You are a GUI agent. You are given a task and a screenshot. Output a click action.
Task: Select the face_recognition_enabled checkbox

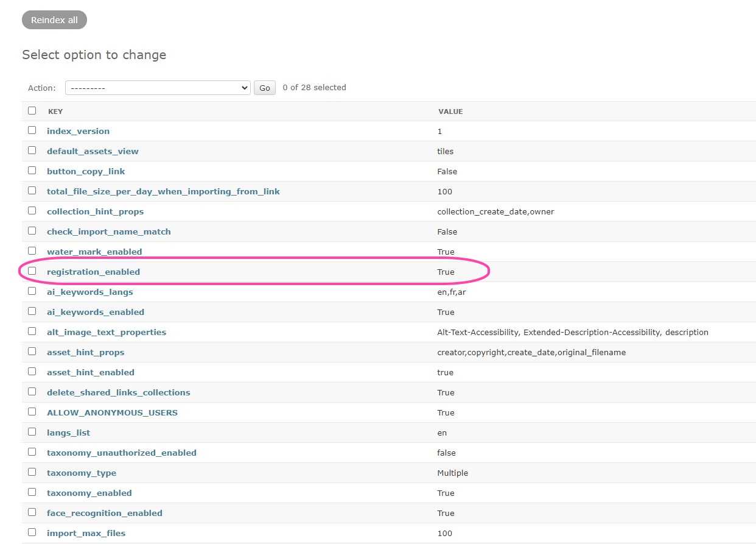32,512
